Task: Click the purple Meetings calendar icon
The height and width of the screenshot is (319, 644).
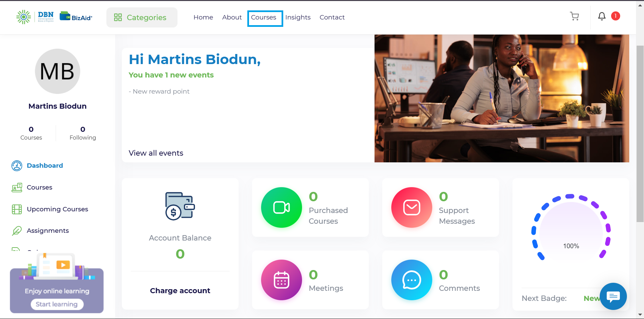Action: point(282,280)
